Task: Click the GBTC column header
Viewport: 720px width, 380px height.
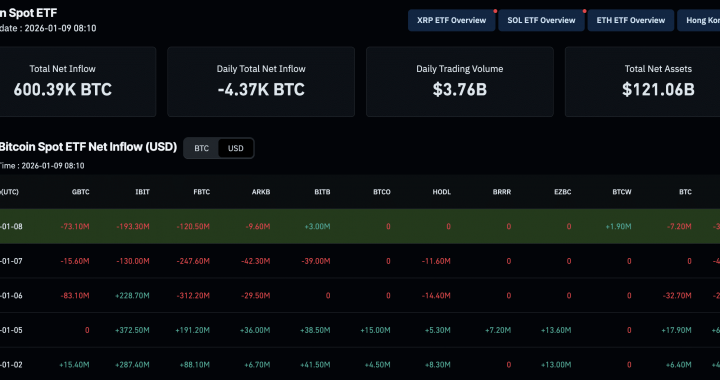Action: coord(80,192)
